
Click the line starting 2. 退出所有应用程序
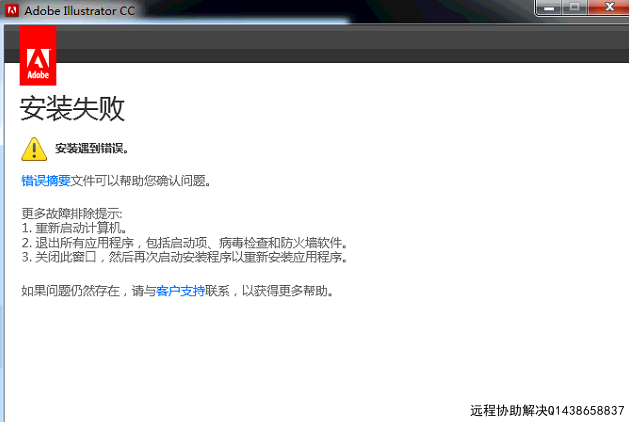coord(184,243)
